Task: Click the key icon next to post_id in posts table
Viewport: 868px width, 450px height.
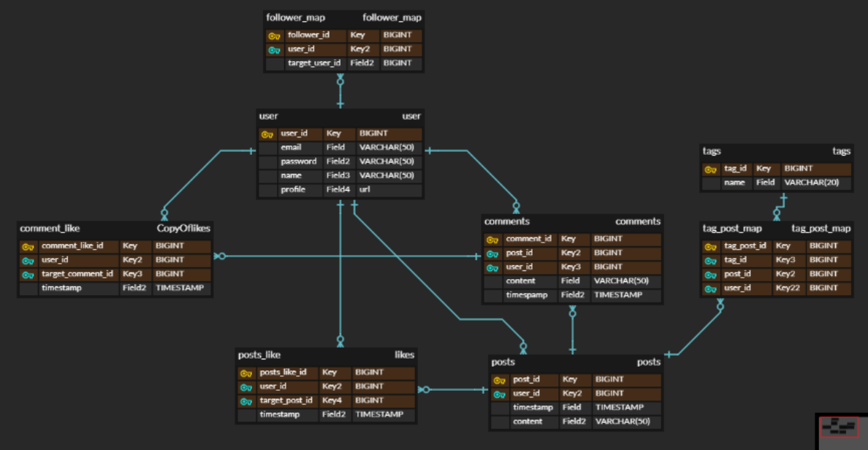Action: pos(500,378)
